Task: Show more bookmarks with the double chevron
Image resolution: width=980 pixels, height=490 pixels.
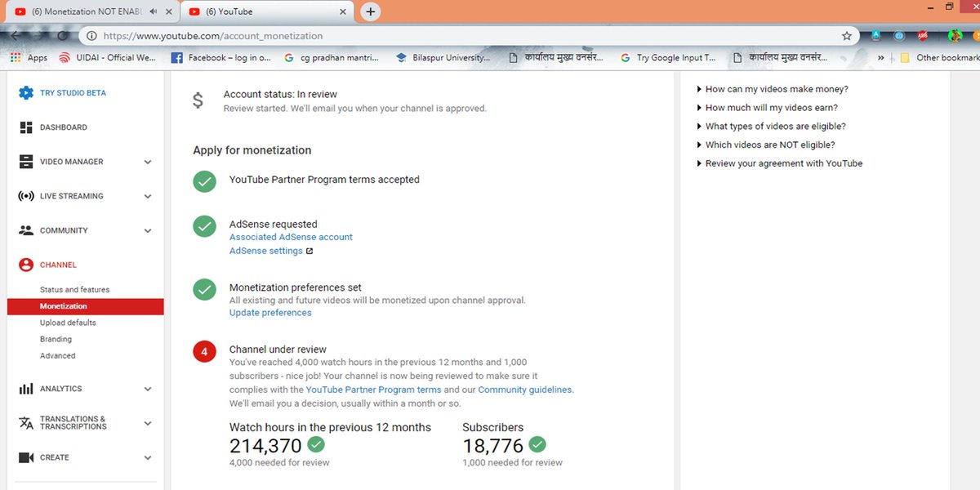Action: 880,58
